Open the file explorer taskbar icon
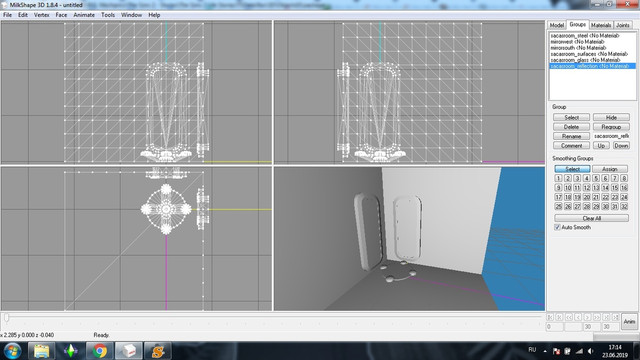 [41, 351]
